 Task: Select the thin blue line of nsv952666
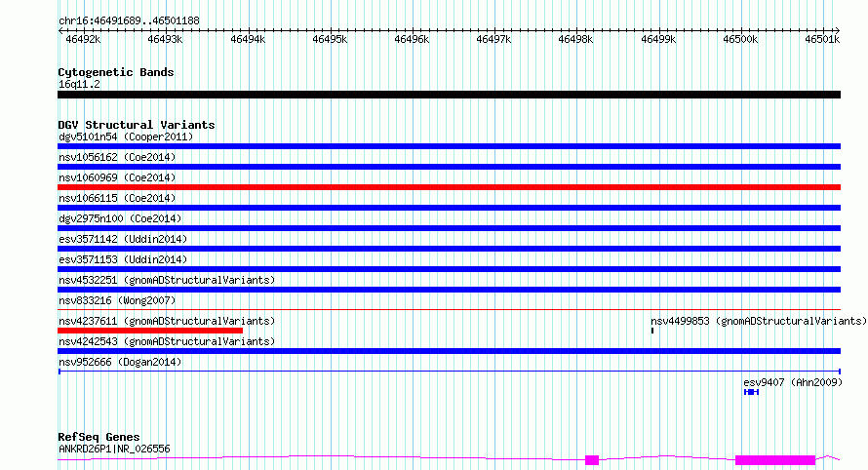click(449, 371)
